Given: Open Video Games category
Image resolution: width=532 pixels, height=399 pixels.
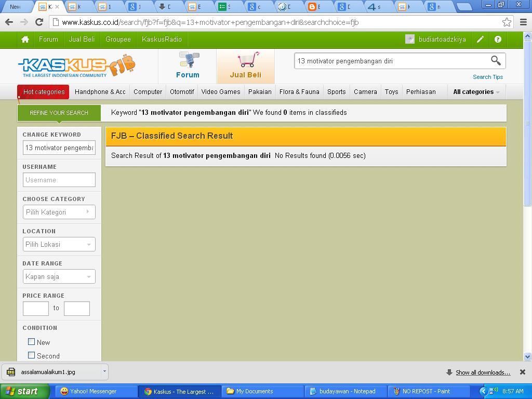Looking at the screenshot, I should (x=221, y=92).
